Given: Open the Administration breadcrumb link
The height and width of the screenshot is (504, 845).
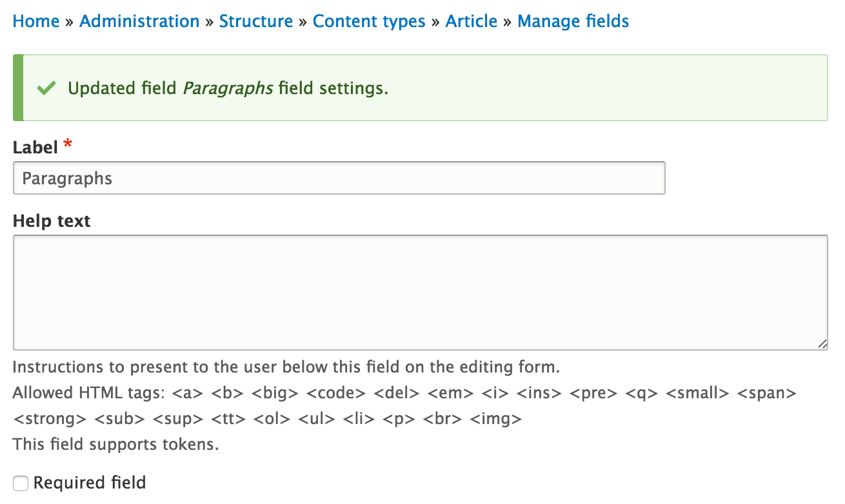Looking at the screenshot, I should 139,21.
